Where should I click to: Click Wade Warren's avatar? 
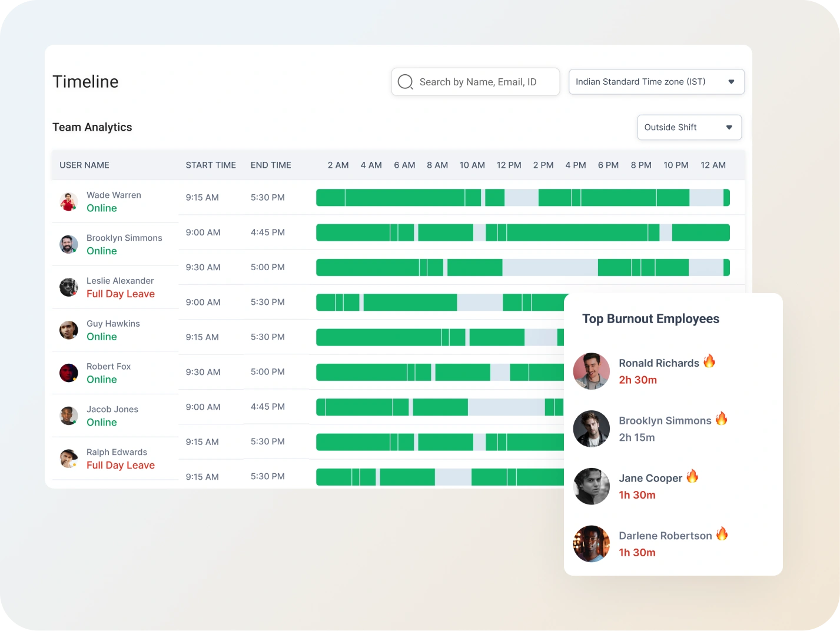[69, 201]
